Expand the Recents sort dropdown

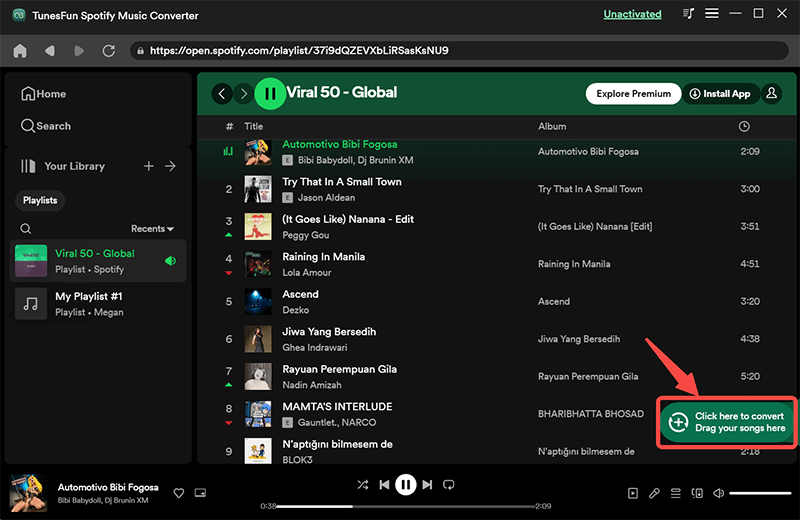[152, 229]
